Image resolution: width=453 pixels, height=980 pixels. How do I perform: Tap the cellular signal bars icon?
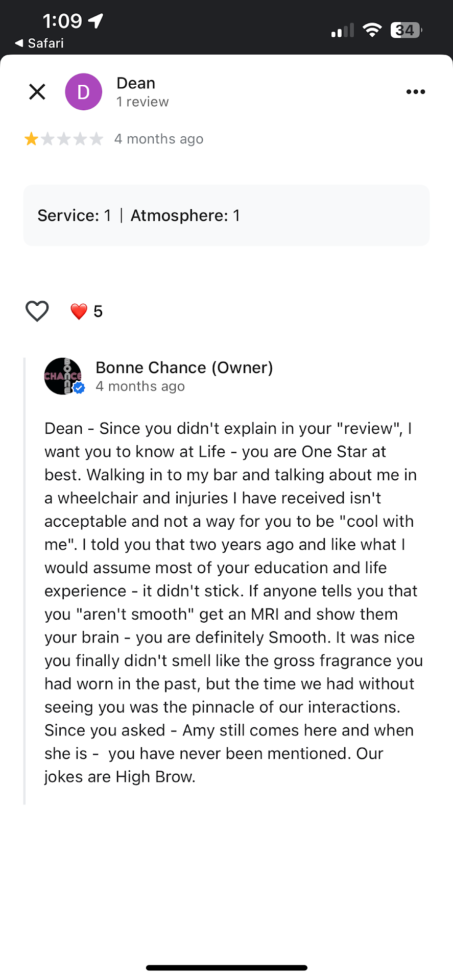click(x=342, y=31)
